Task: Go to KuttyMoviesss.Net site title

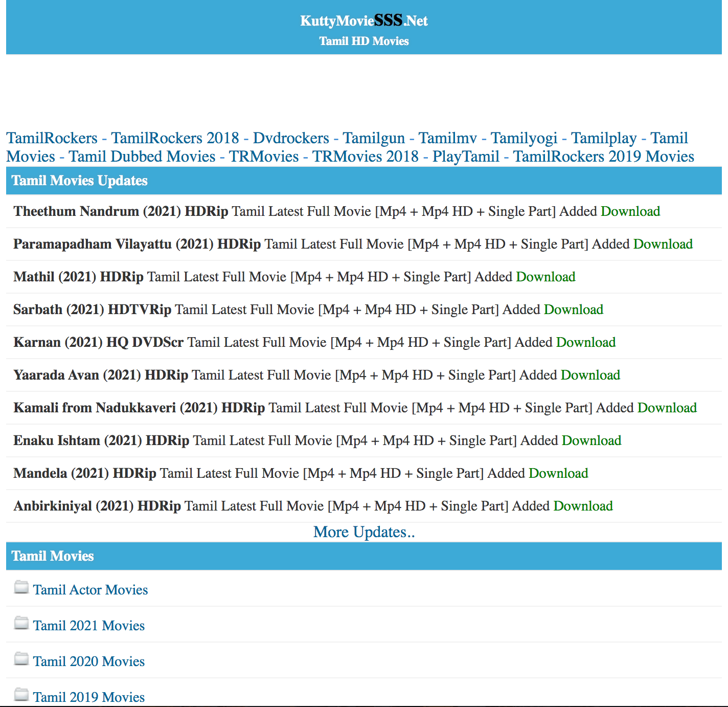Action: pyautogui.click(x=364, y=20)
